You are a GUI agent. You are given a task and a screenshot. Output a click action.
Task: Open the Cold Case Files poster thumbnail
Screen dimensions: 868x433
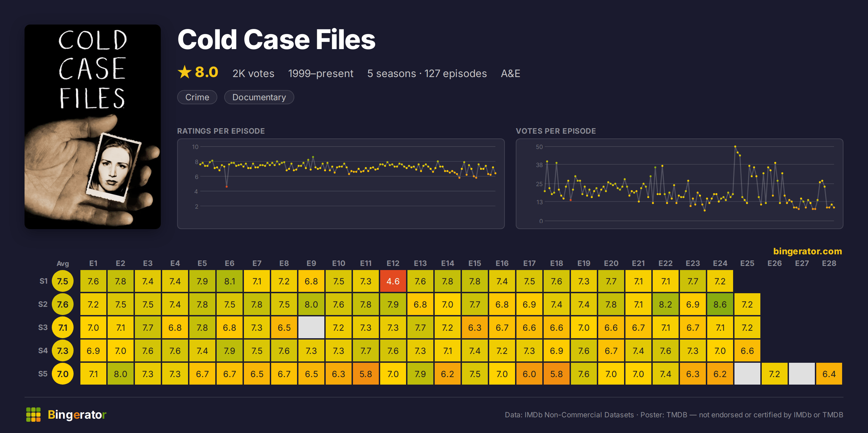[x=93, y=127]
